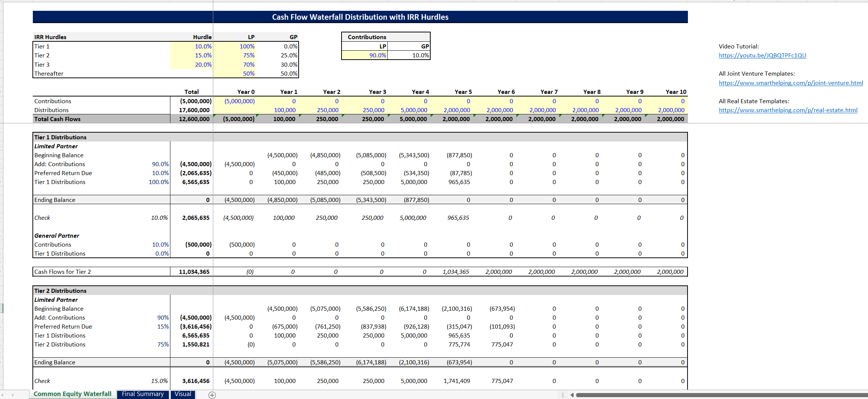Select Tier 1 Preferred Return Due total (2,065,635)
This screenshot has height=399, width=868.
(x=191, y=173)
